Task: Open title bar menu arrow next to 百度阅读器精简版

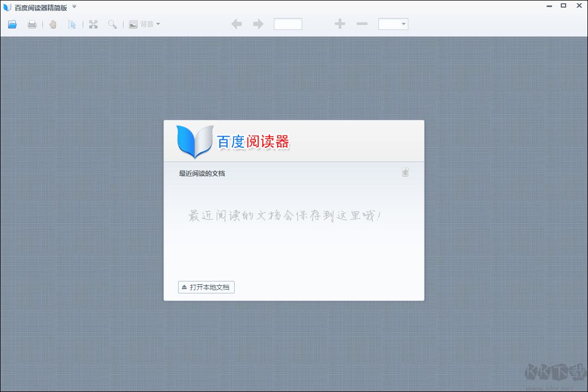Action: click(x=74, y=7)
